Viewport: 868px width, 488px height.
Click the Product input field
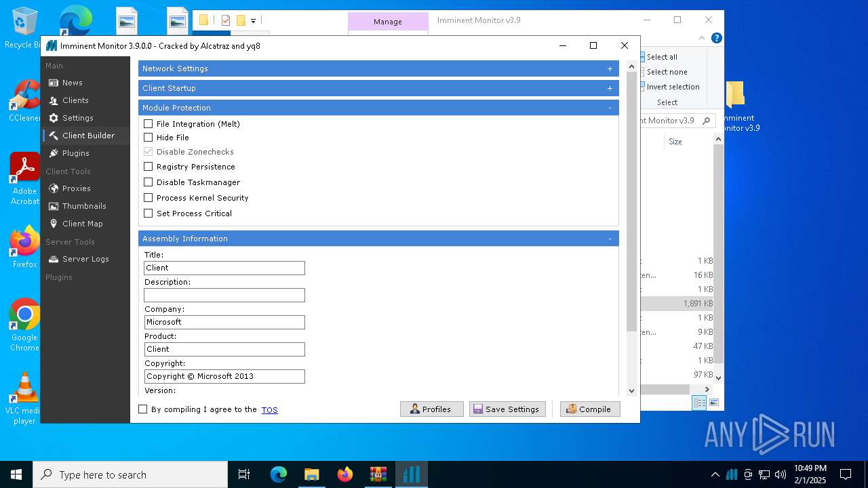(x=224, y=349)
